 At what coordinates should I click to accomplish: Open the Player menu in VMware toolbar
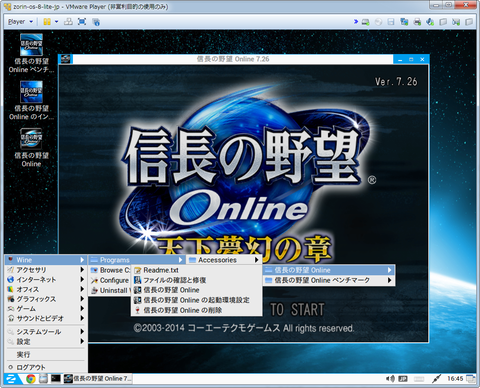(x=20, y=22)
